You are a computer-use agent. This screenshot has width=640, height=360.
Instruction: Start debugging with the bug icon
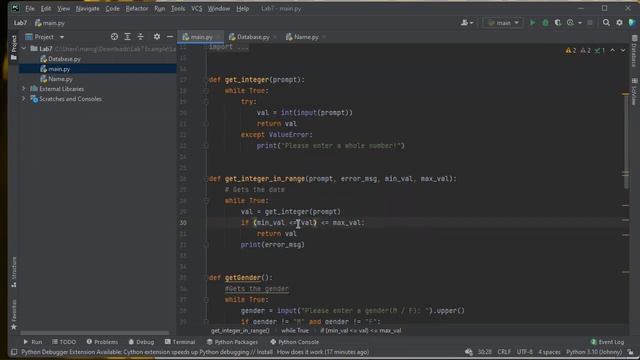(545, 23)
